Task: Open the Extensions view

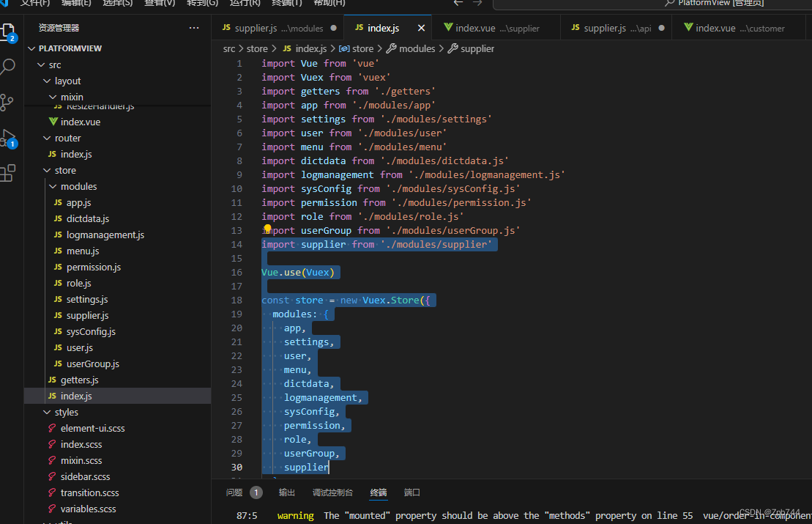Action: (7, 173)
